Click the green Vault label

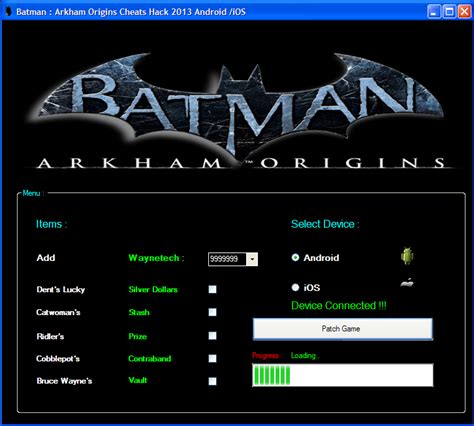[138, 380]
